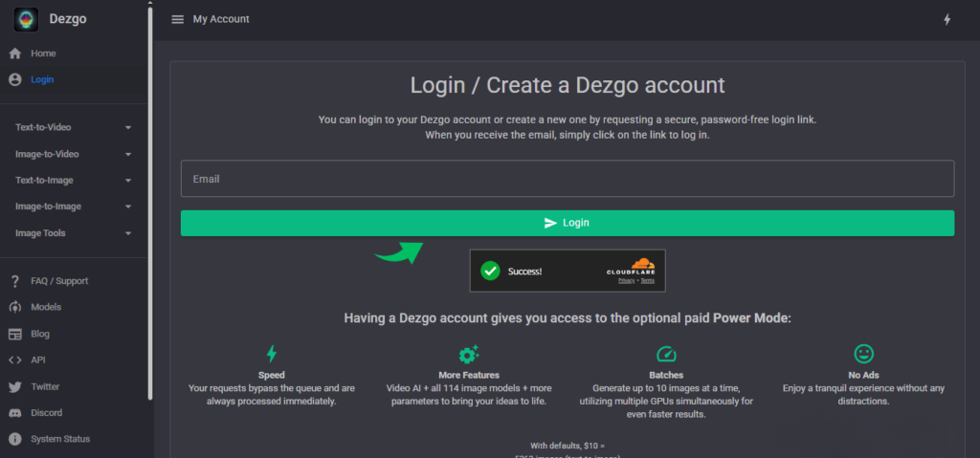Click the Blog newspaper icon

coord(15,334)
